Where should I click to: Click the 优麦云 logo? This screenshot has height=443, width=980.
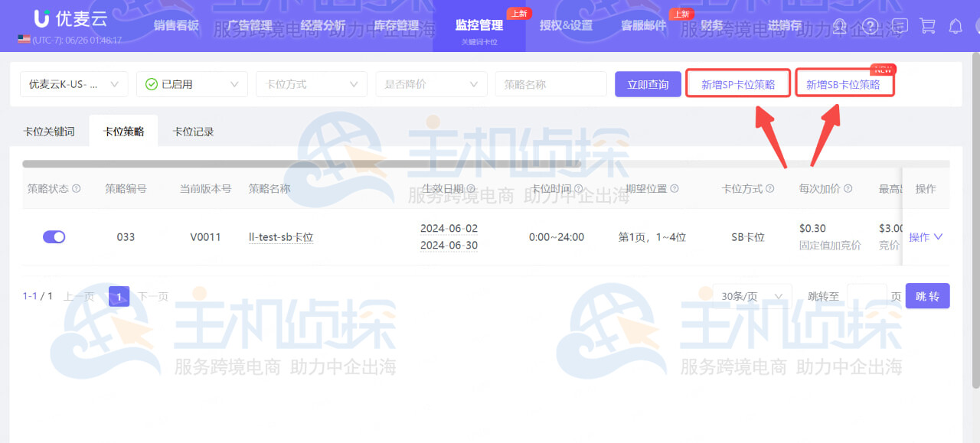pos(70,20)
